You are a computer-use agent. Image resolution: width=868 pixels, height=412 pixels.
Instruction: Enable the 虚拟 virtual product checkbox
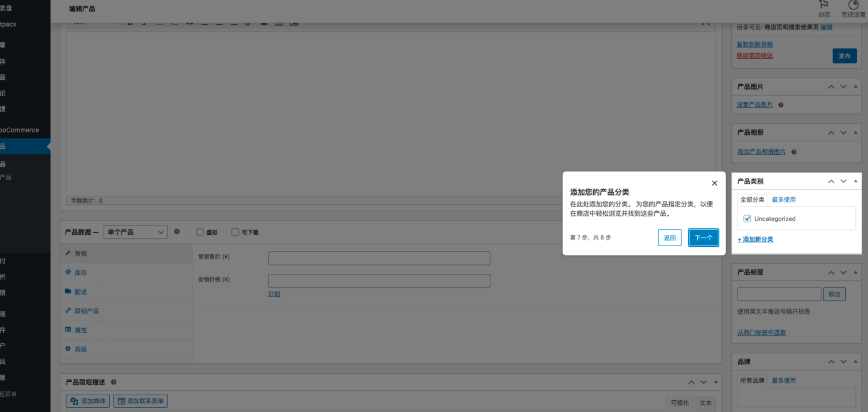pyautogui.click(x=200, y=232)
